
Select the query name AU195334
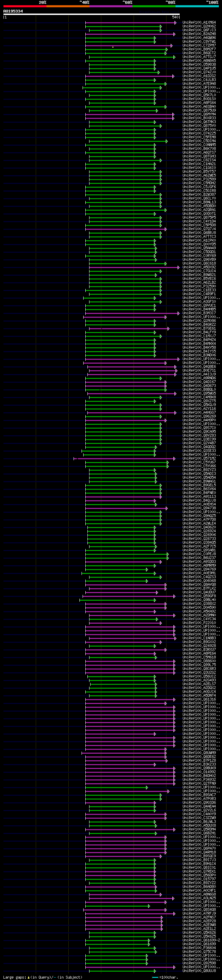point(13,11)
